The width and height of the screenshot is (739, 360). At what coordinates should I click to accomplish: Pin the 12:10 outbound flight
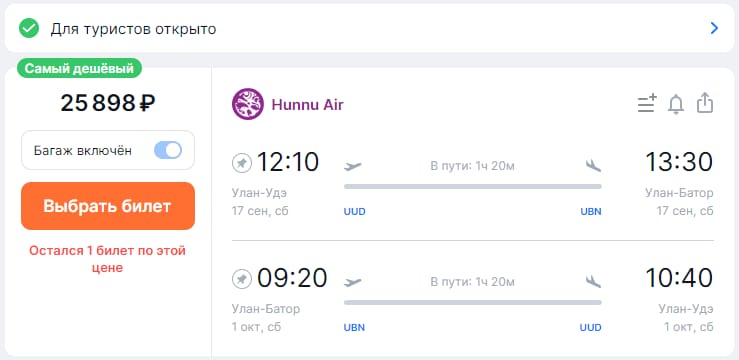click(x=242, y=164)
